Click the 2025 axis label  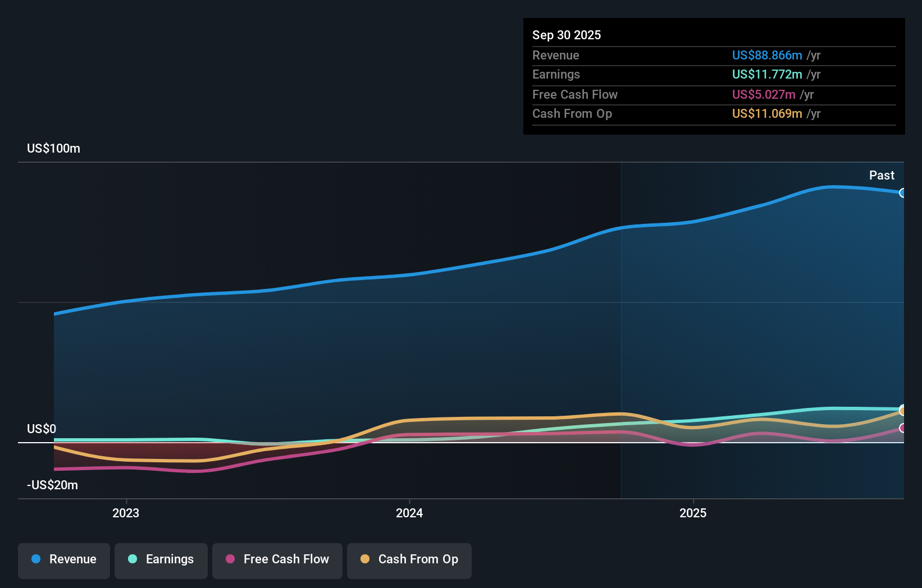pyautogui.click(x=693, y=512)
